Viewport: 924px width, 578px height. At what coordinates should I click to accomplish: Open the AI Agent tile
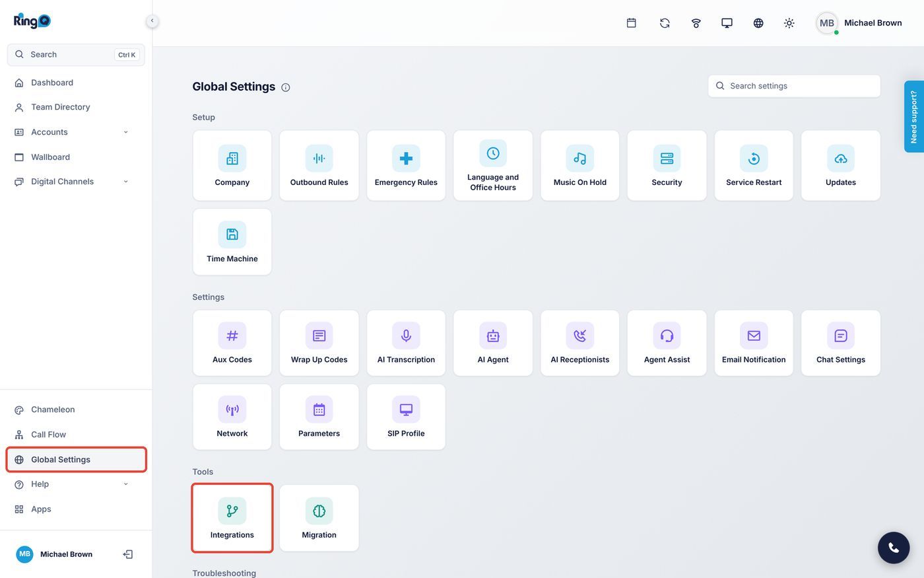coord(493,343)
